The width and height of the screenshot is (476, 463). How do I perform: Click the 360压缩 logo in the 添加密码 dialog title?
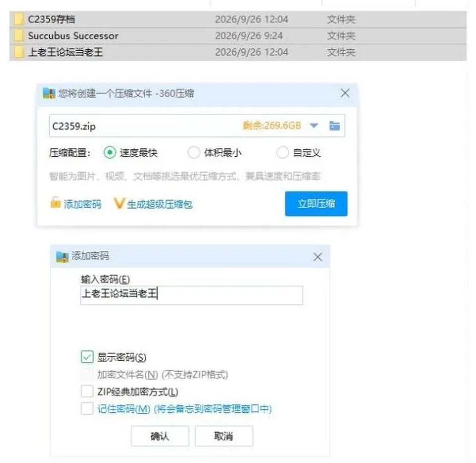62,257
